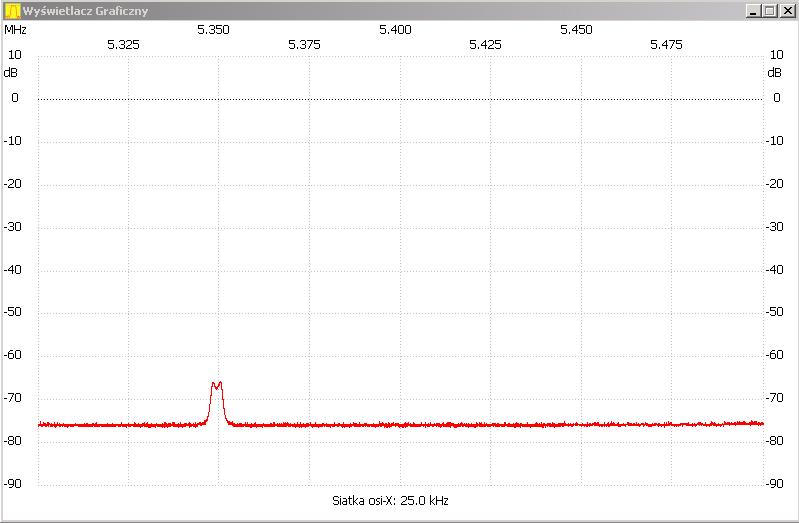The height and width of the screenshot is (523, 799).
Task: Click the 5.375 frequency axis label
Action: click(x=304, y=44)
